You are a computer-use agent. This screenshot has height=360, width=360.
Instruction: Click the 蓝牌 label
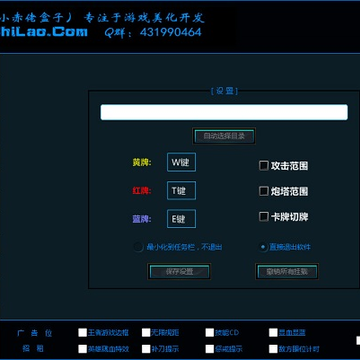[142, 219]
